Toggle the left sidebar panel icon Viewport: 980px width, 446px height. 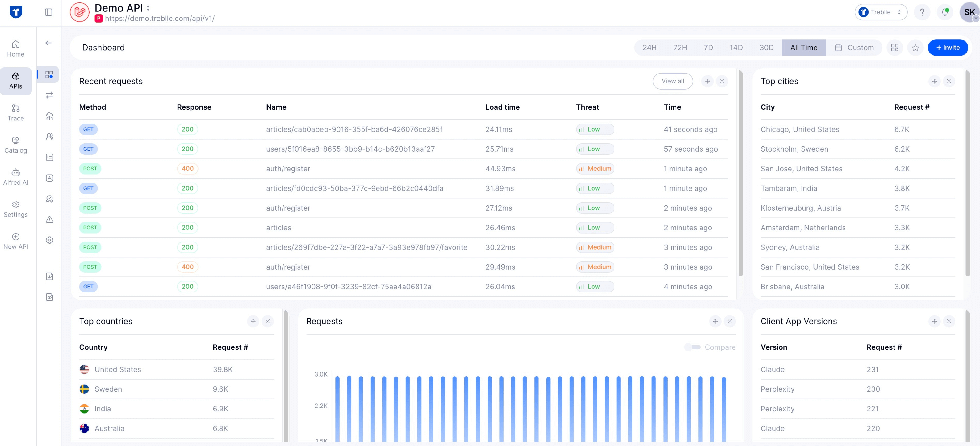pos(49,12)
